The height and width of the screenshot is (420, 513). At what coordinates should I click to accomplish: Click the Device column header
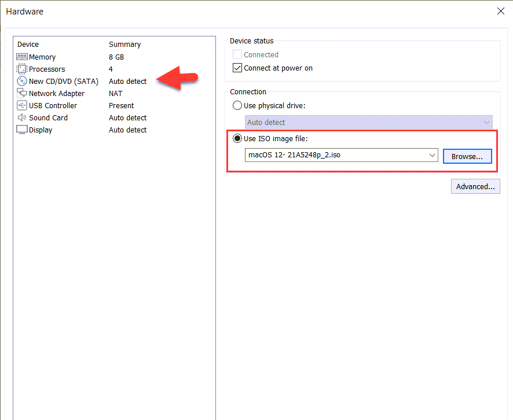[x=28, y=44]
